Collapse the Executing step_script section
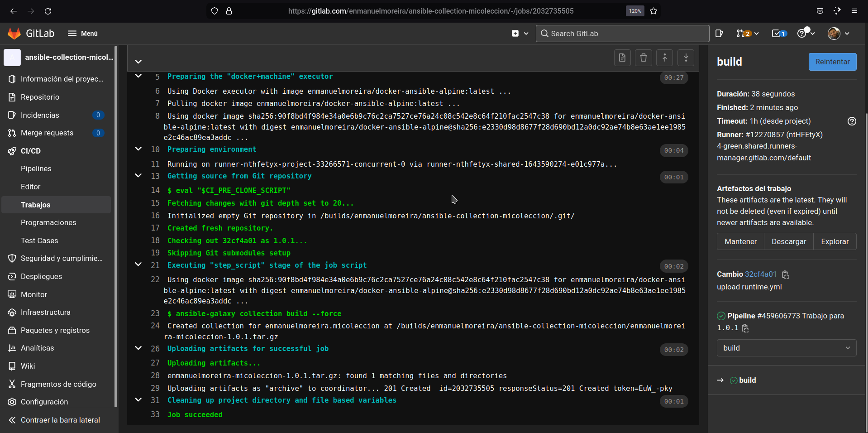 pyautogui.click(x=138, y=265)
